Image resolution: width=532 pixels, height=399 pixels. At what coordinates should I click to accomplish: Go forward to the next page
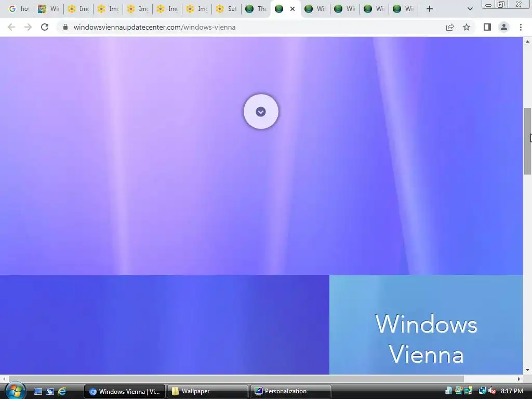point(28,27)
